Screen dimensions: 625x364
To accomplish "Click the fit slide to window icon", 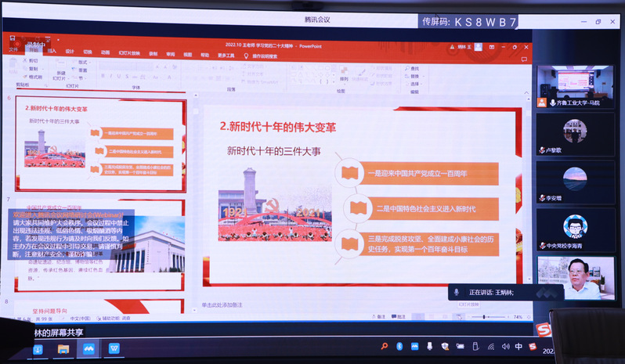I will coord(529,317).
